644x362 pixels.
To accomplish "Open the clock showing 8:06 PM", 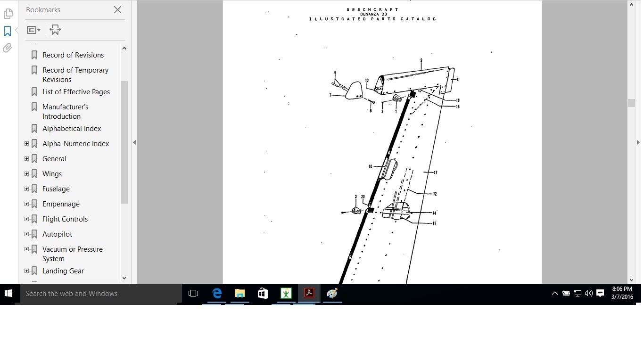I will (622, 293).
